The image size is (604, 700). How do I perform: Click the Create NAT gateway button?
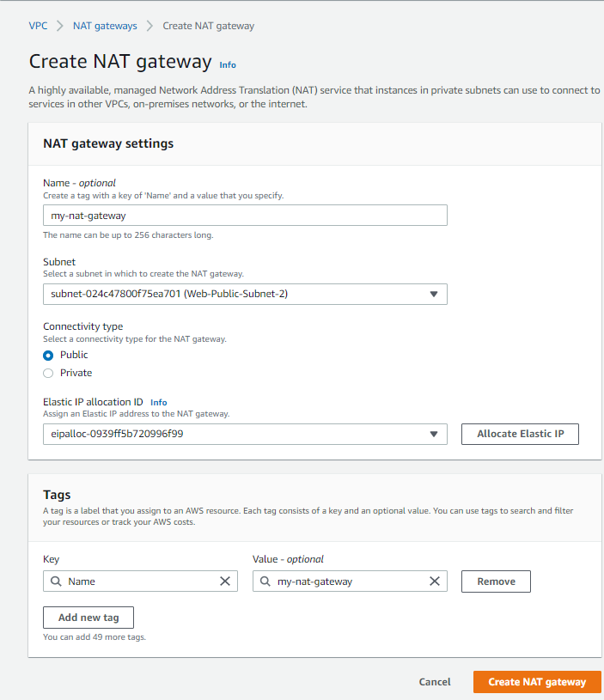(x=537, y=682)
